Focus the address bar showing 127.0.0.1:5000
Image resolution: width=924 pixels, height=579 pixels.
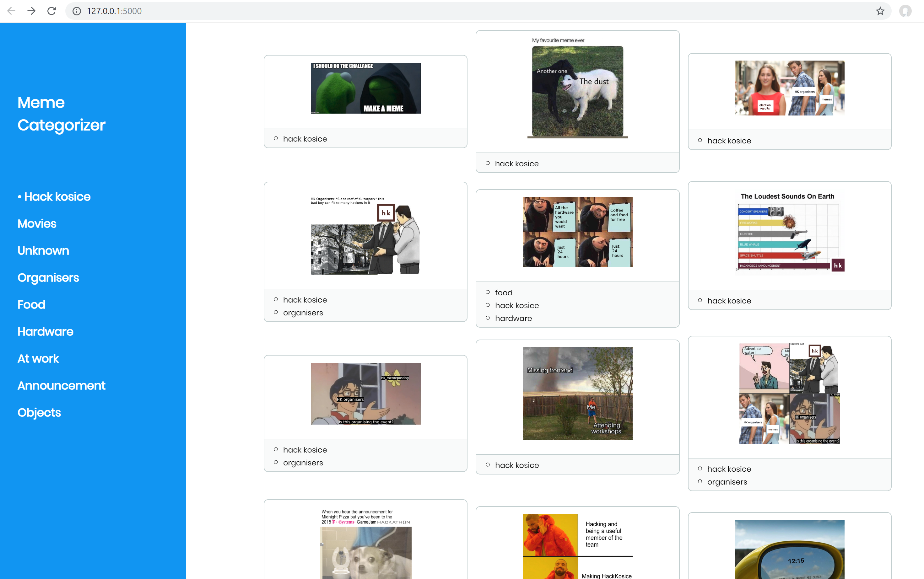(460, 11)
